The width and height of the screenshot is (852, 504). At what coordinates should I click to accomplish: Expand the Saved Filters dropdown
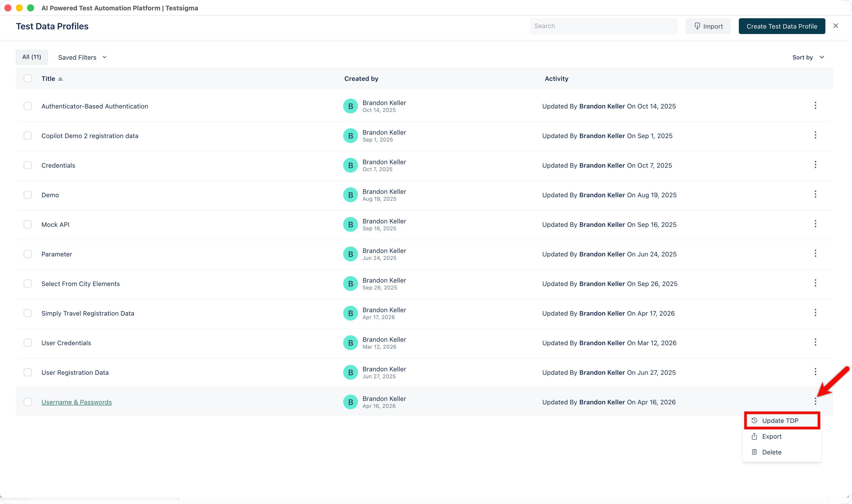coord(82,57)
